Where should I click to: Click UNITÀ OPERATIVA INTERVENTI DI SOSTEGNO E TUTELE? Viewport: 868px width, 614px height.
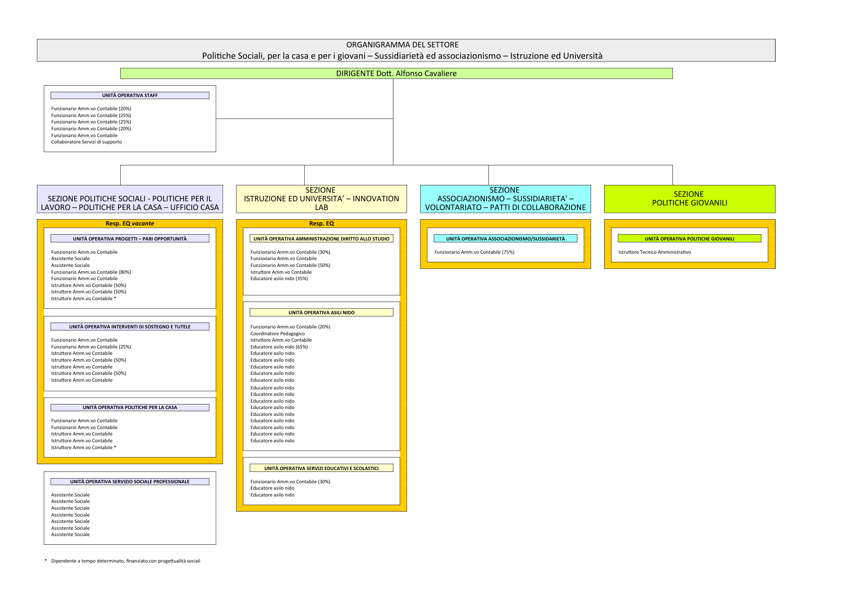click(130, 327)
